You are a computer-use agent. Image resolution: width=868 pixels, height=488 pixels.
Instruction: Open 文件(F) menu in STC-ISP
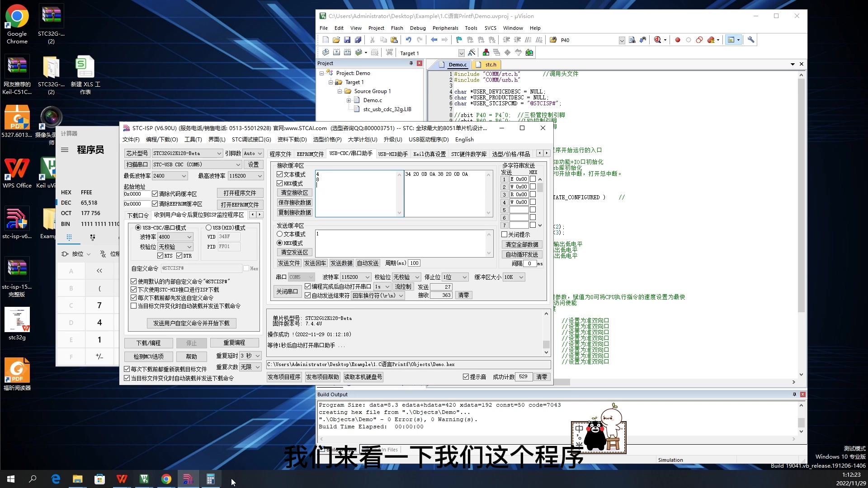[131, 140]
